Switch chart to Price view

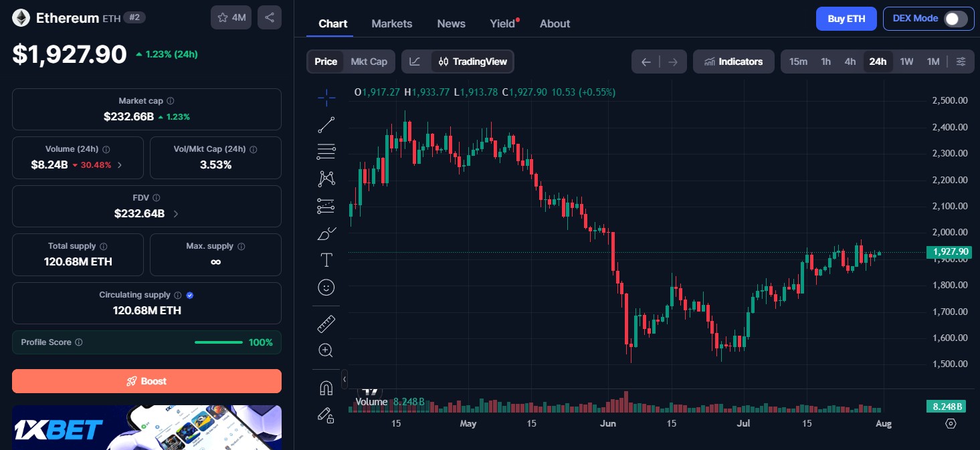pyautogui.click(x=326, y=62)
